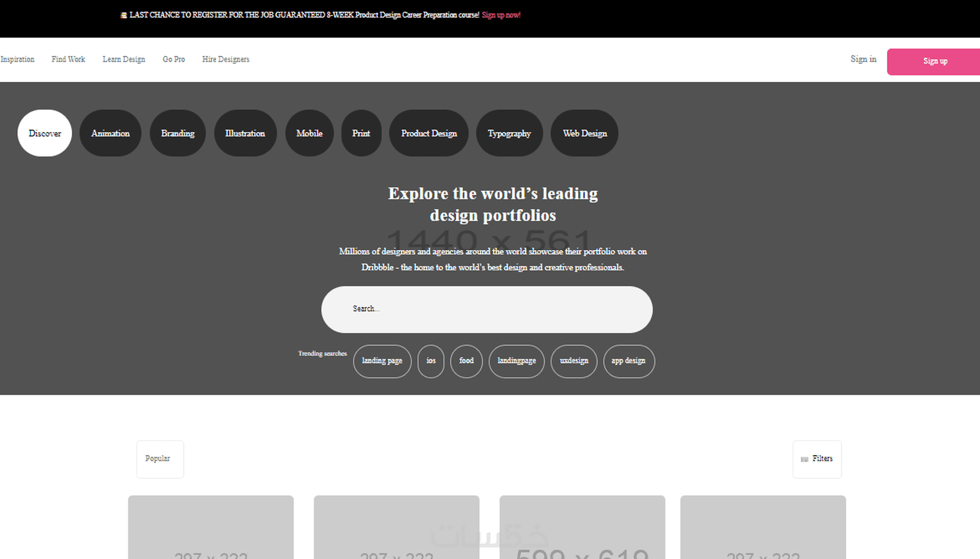
Task: Open the shot thumbnail below the Filters button
Action: click(x=763, y=527)
